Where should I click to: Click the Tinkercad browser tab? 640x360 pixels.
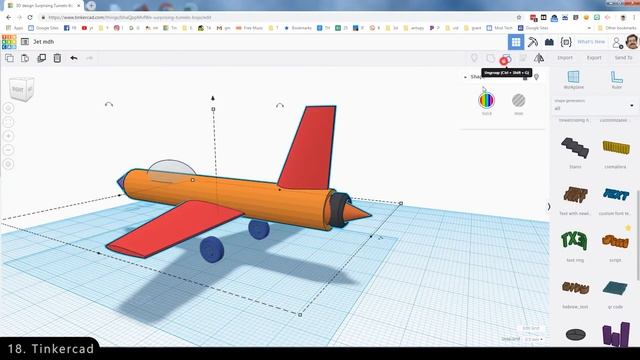click(43, 6)
